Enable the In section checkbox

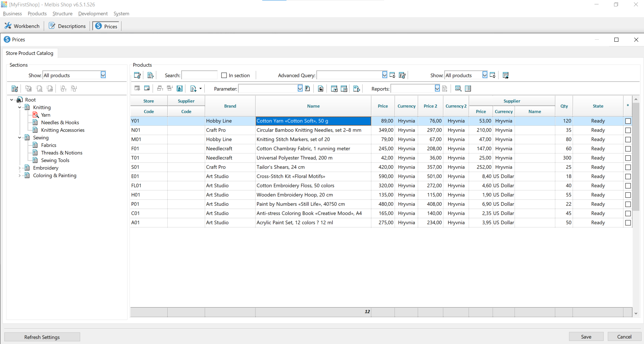tap(224, 75)
